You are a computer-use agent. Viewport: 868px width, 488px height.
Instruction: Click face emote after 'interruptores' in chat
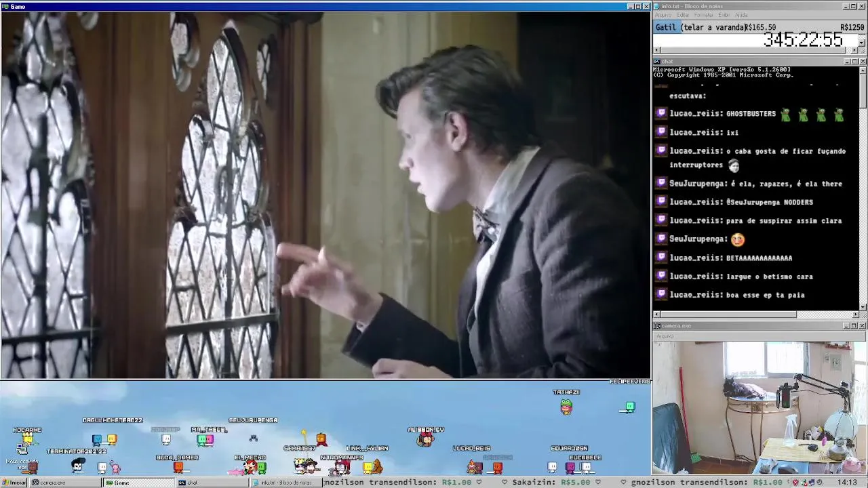point(733,165)
